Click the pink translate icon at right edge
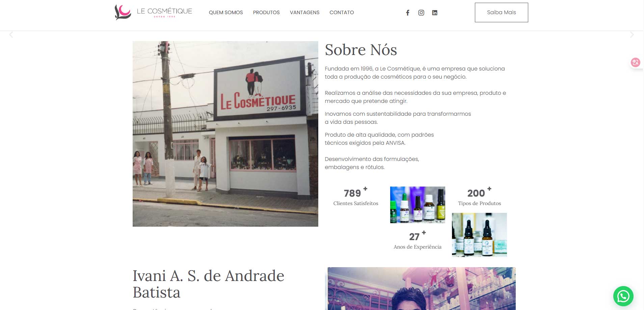The height and width of the screenshot is (310, 644). click(x=635, y=62)
